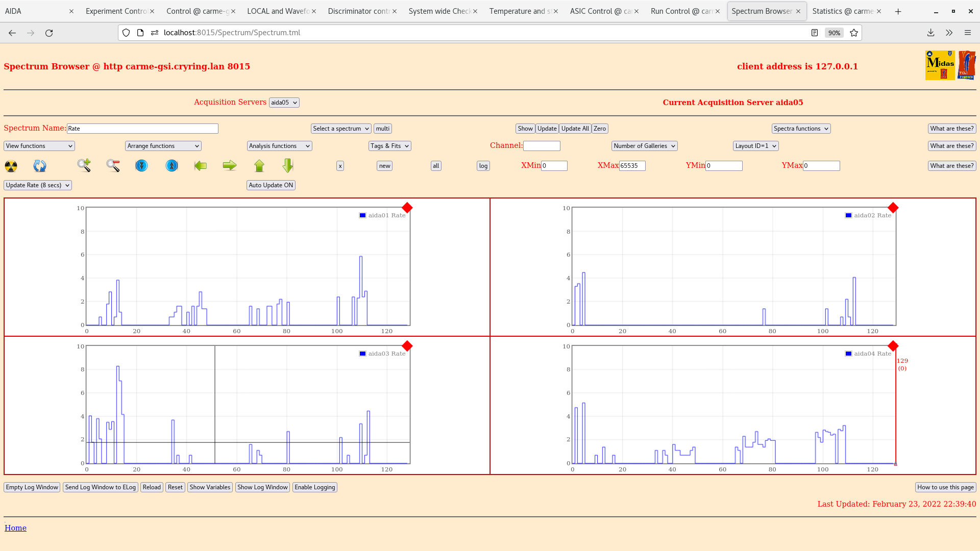Click the XMax input field

pyautogui.click(x=632, y=166)
